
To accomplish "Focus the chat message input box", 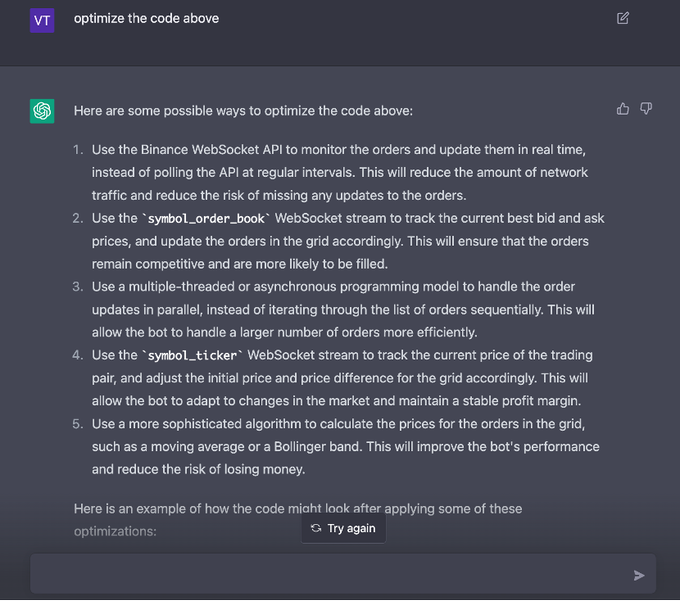I will click(330, 574).
